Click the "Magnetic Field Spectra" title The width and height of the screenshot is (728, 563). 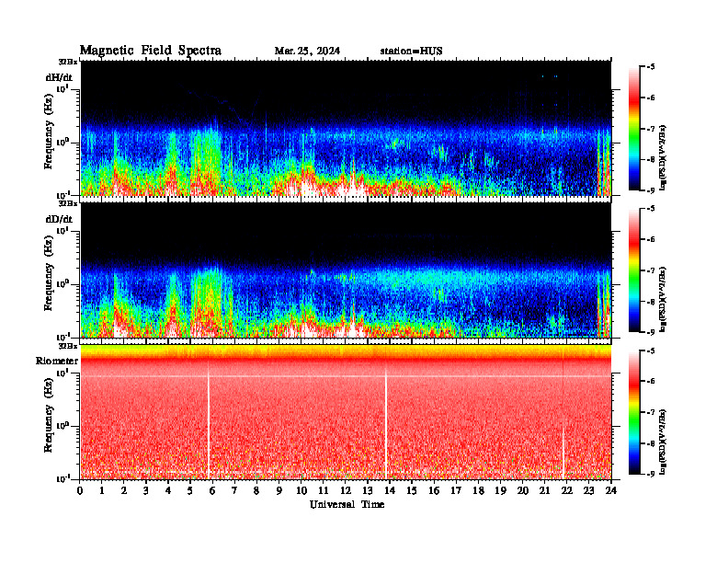pos(151,51)
